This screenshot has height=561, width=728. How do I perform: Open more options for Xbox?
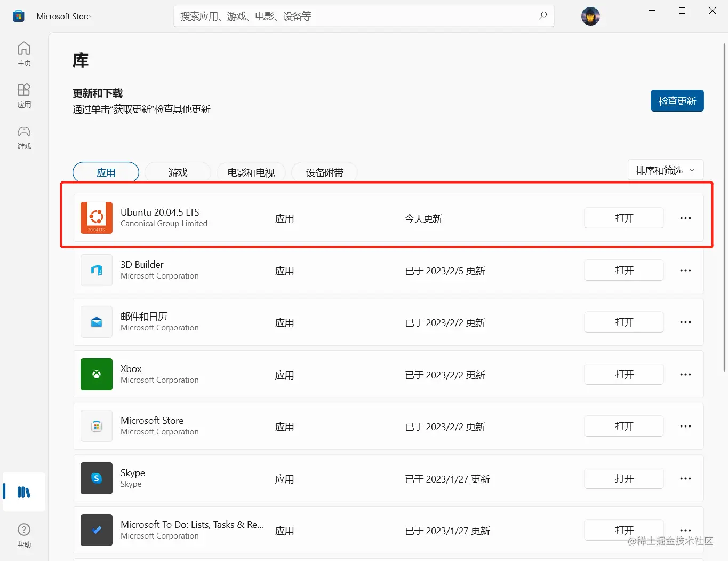pyautogui.click(x=685, y=374)
